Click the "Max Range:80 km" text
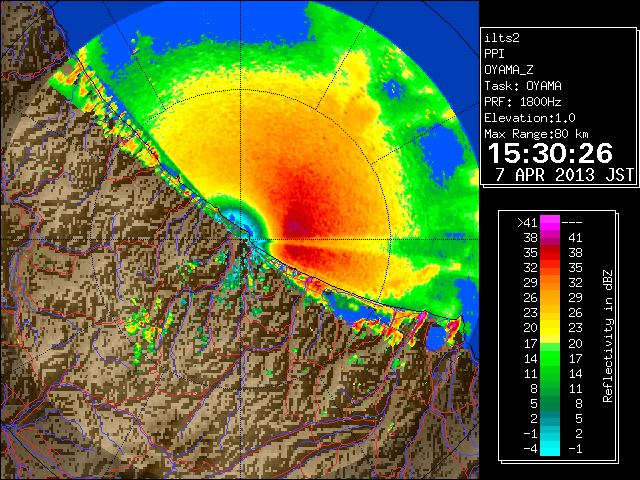The width and height of the screenshot is (640, 480). [536, 134]
